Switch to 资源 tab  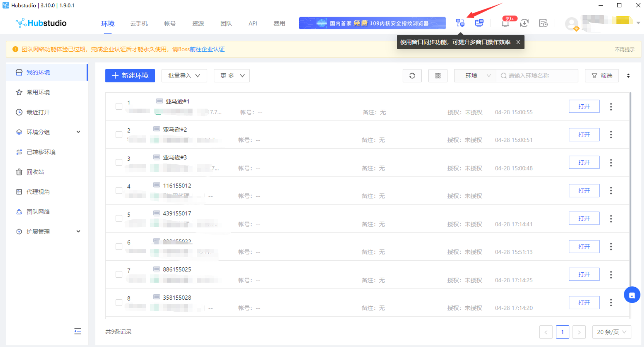pyautogui.click(x=198, y=23)
